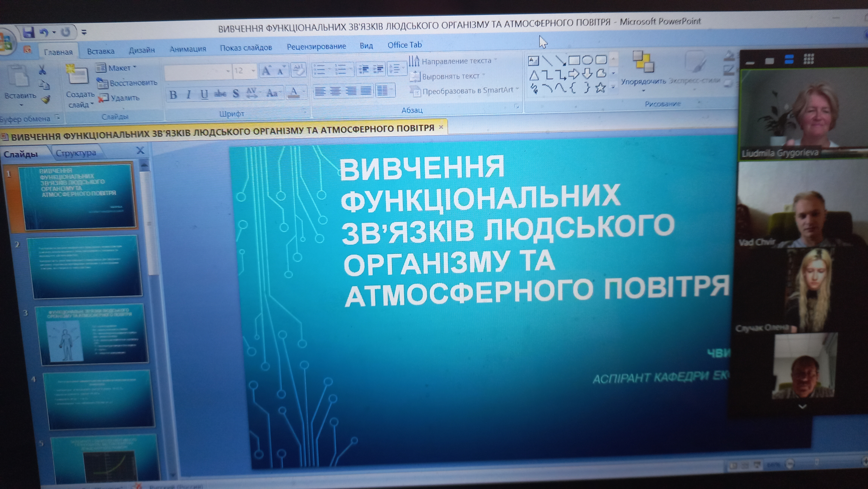The height and width of the screenshot is (489, 868).
Task: Redo the last action
Action: [x=65, y=32]
